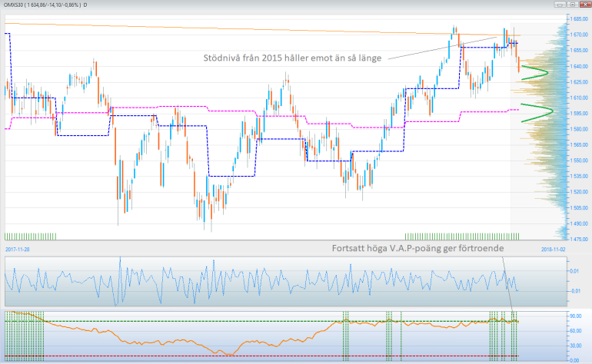Click the 1 685,00 price axis label
Image resolution: width=592 pixels, height=364 pixels.
(x=577, y=18)
